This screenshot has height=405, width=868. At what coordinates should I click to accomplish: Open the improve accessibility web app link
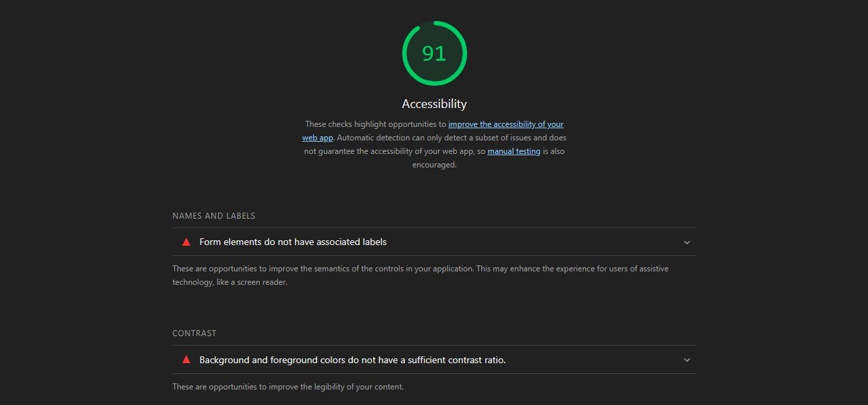click(506, 124)
